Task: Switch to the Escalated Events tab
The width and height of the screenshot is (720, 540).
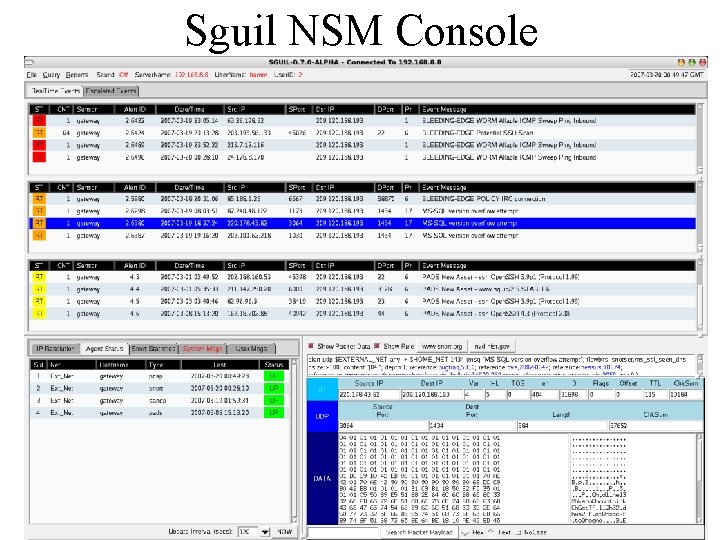Action: [111, 91]
